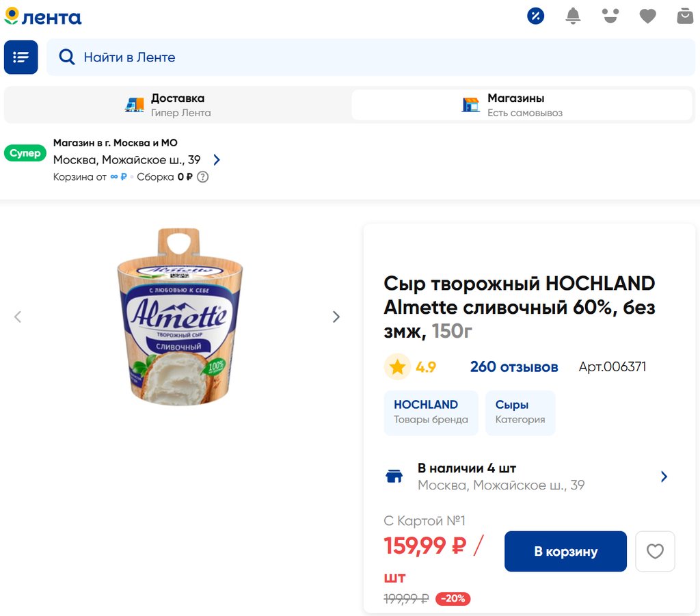The image size is (700, 616).
Task: Expand availability В наличии 4 шт chevron
Action: point(664,477)
